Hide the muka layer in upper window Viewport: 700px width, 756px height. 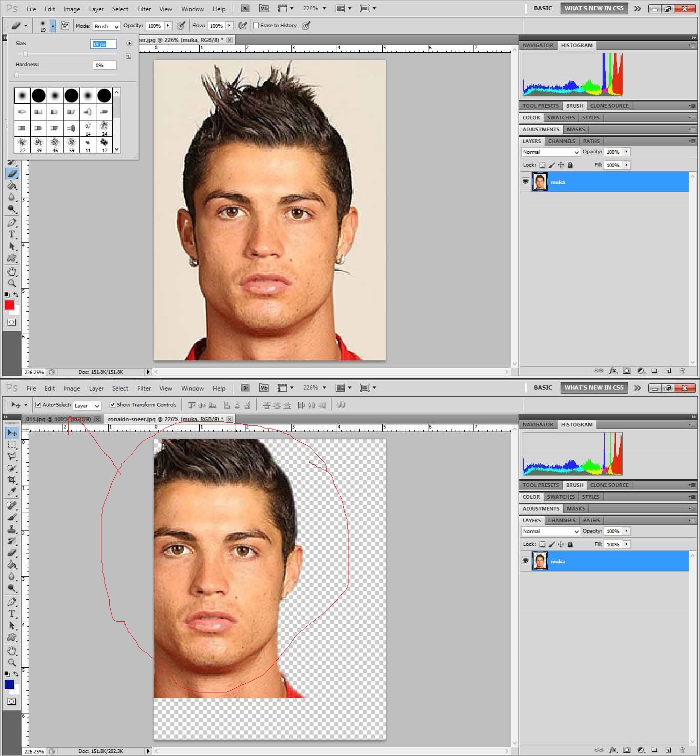[x=525, y=181]
